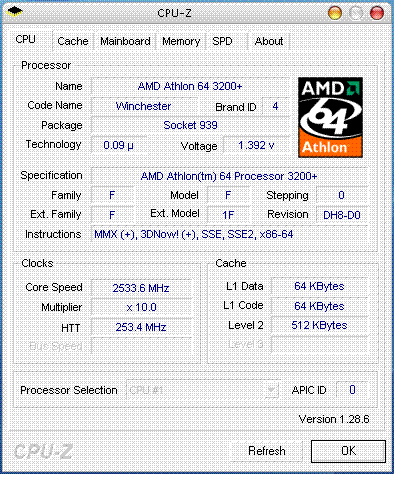This screenshot has width=398, height=478.
Task: Click the CPU-Z chip icon in title bar
Action: click(15, 12)
